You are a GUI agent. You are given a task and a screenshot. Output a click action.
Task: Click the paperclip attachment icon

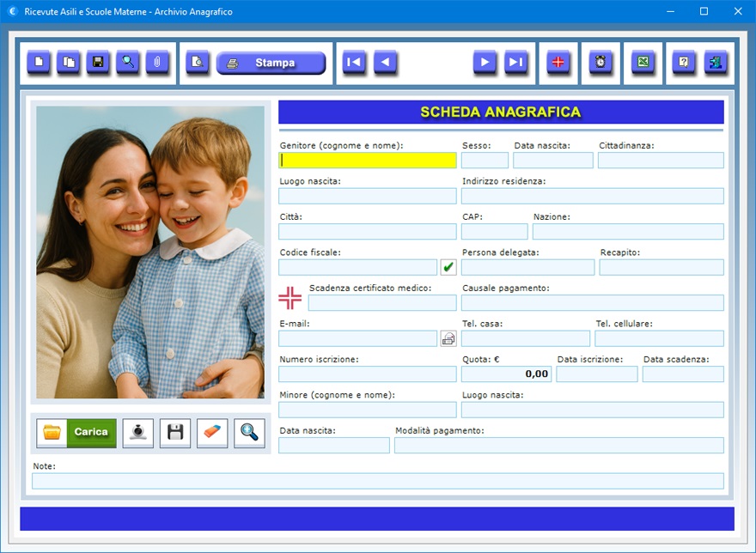[157, 63]
